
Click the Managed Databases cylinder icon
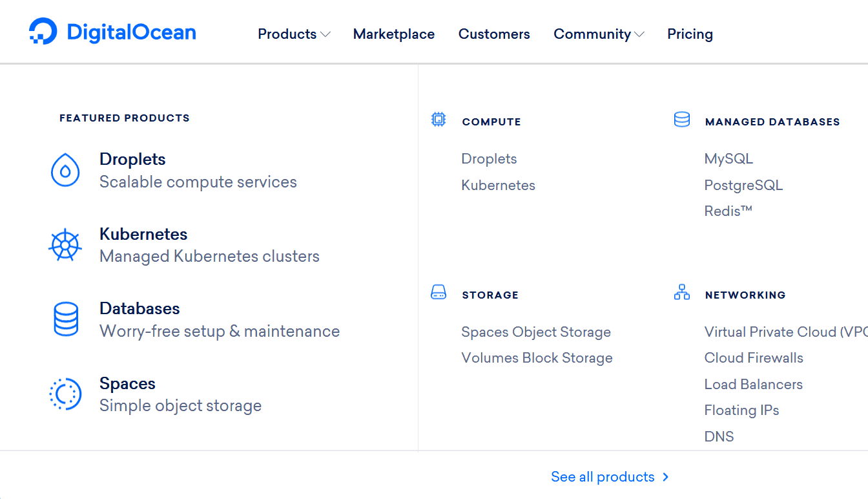[682, 120]
